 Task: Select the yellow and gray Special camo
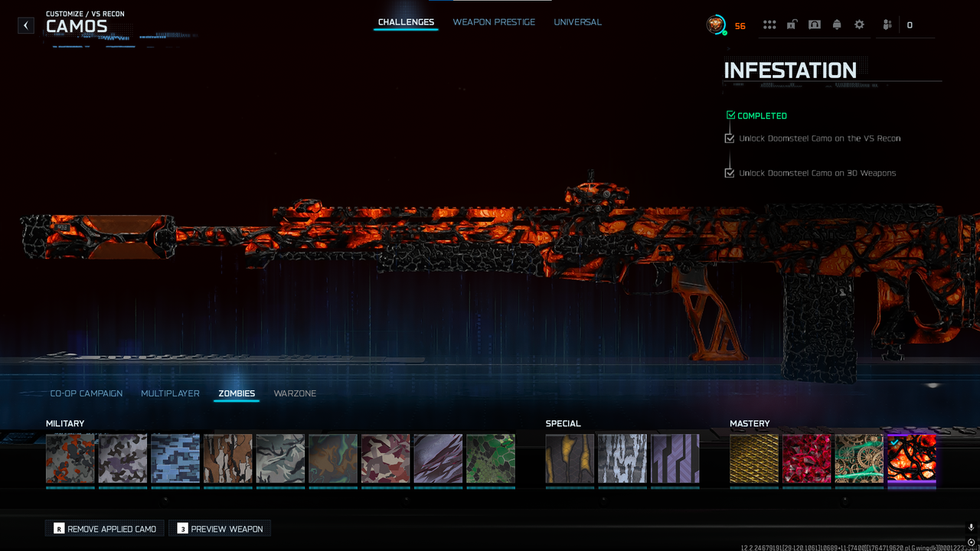click(x=570, y=458)
